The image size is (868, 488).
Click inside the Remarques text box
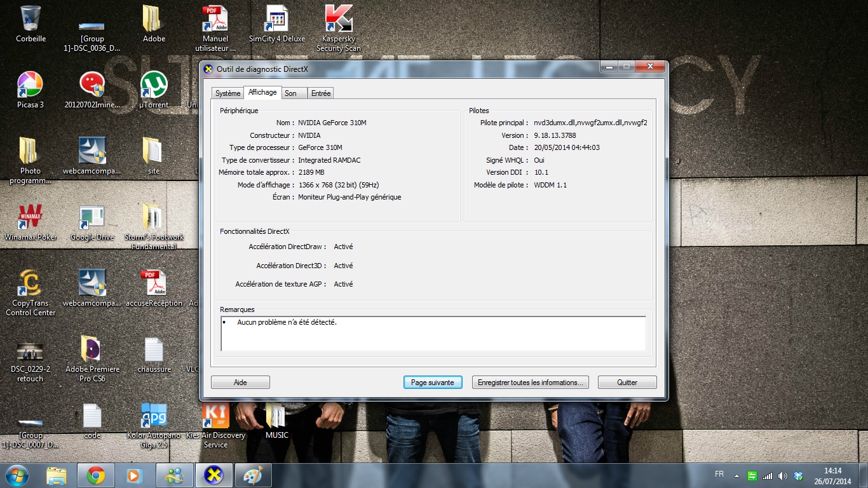tap(433, 334)
